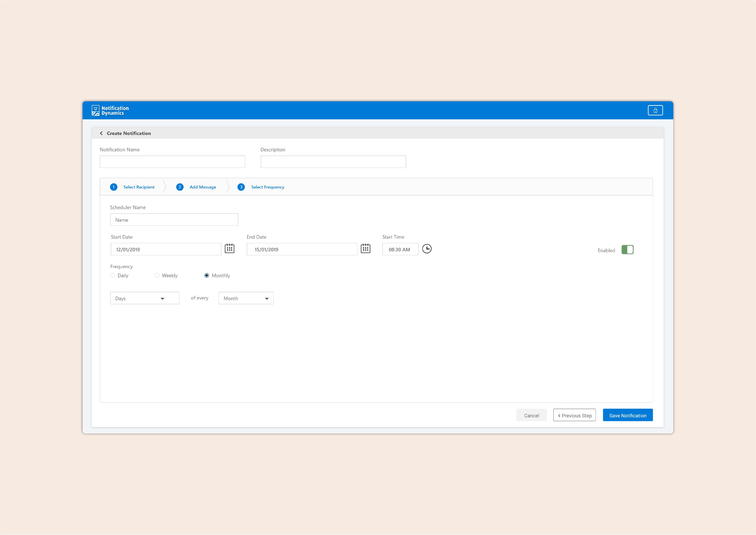Go to Select Frequency step

[x=268, y=187]
